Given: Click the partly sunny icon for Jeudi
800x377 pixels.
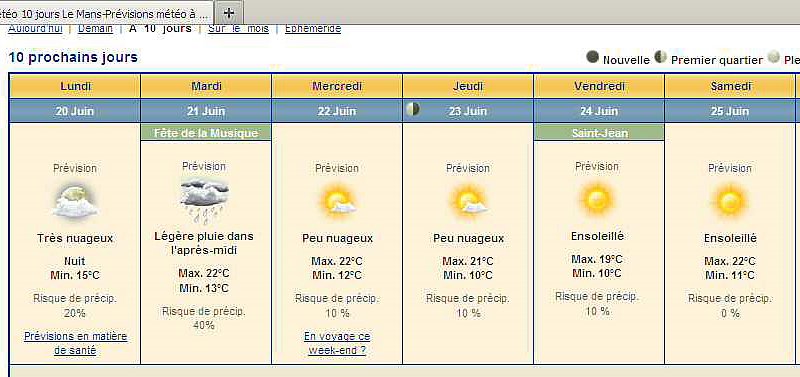Looking at the screenshot, I should click(468, 201).
